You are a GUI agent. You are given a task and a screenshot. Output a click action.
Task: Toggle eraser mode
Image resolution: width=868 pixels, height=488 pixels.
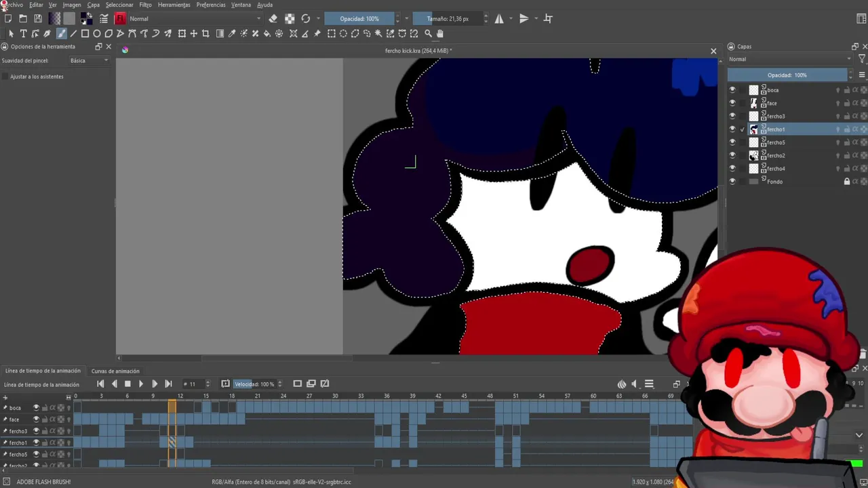(273, 18)
